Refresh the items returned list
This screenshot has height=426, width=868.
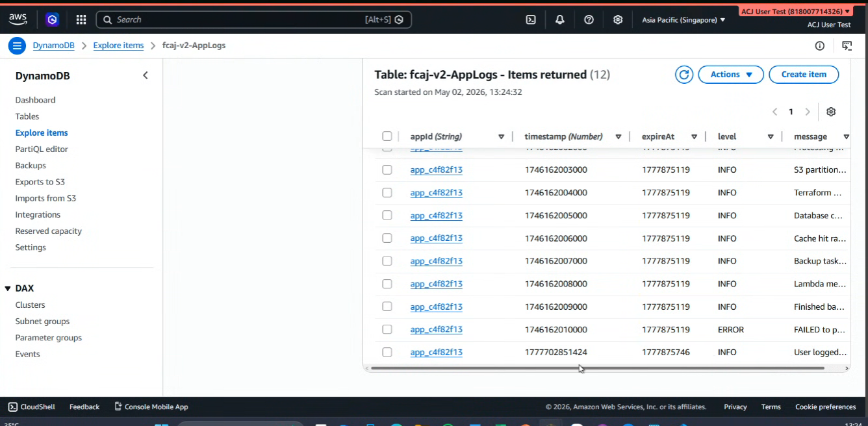[683, 75]
